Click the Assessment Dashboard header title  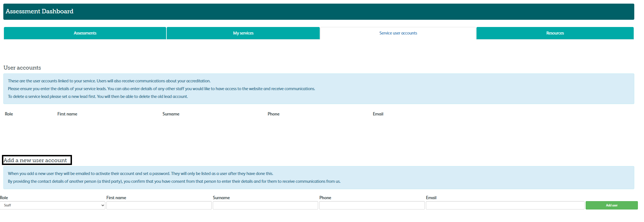(x=39, y=11)
